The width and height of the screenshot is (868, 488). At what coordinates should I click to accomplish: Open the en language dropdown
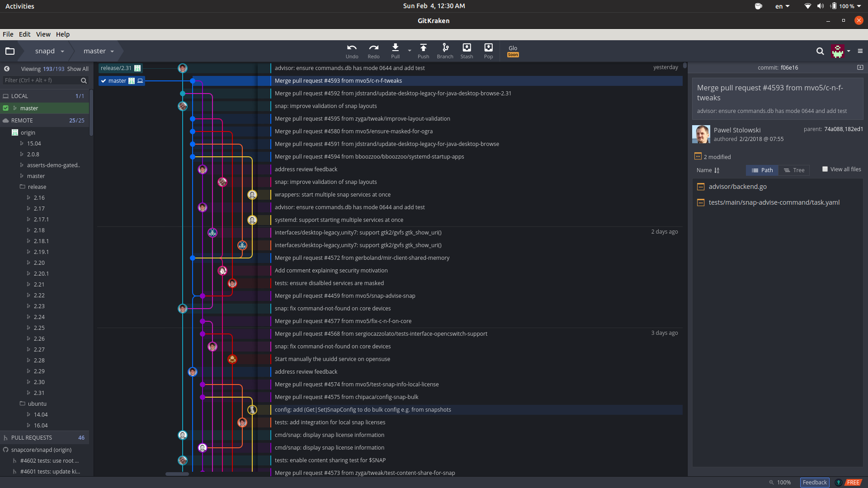coord(782,6)
